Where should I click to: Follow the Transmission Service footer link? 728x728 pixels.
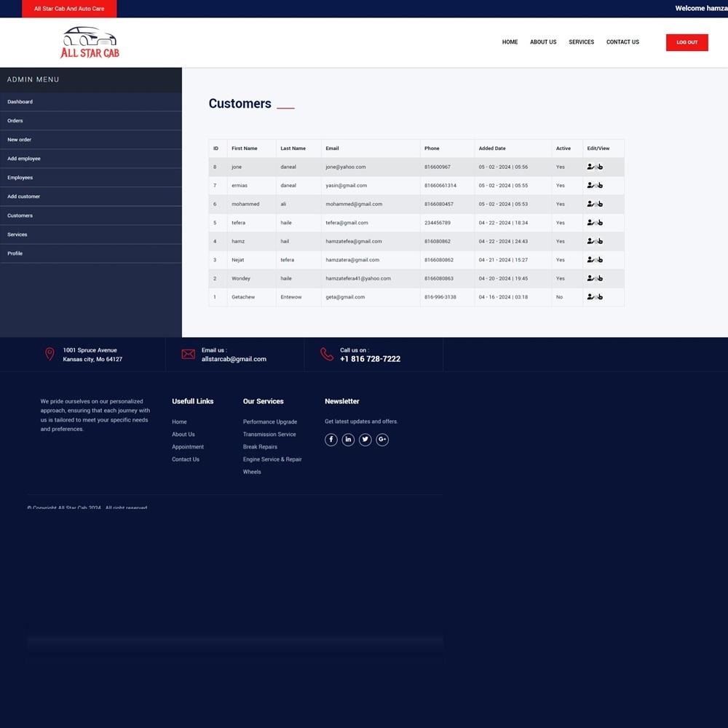[269, 435]
